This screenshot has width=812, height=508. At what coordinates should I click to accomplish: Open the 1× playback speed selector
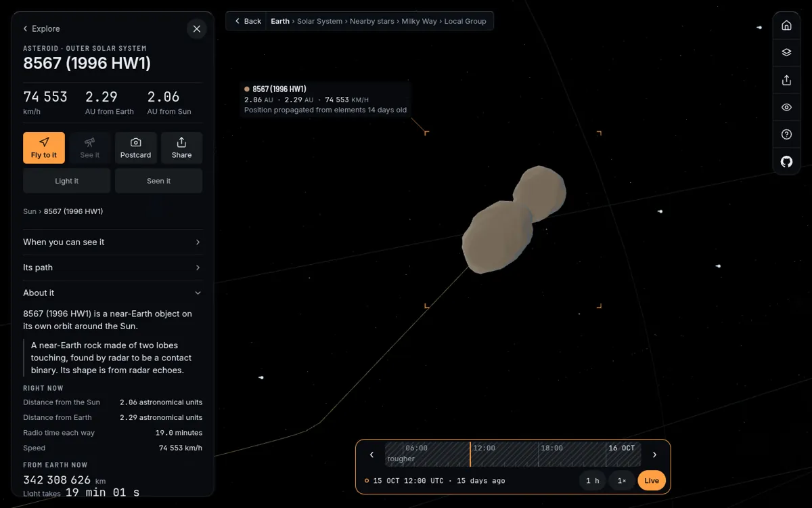click(622, 480)
